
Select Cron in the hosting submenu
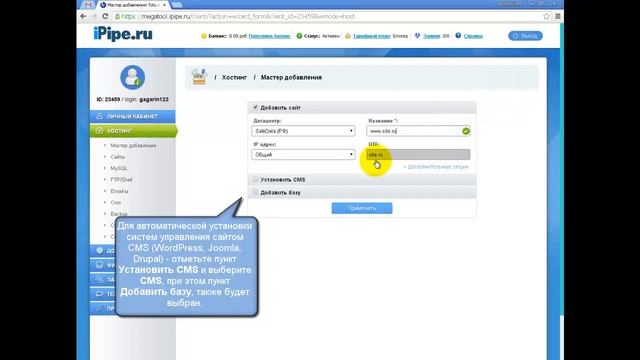coord(116,202)
